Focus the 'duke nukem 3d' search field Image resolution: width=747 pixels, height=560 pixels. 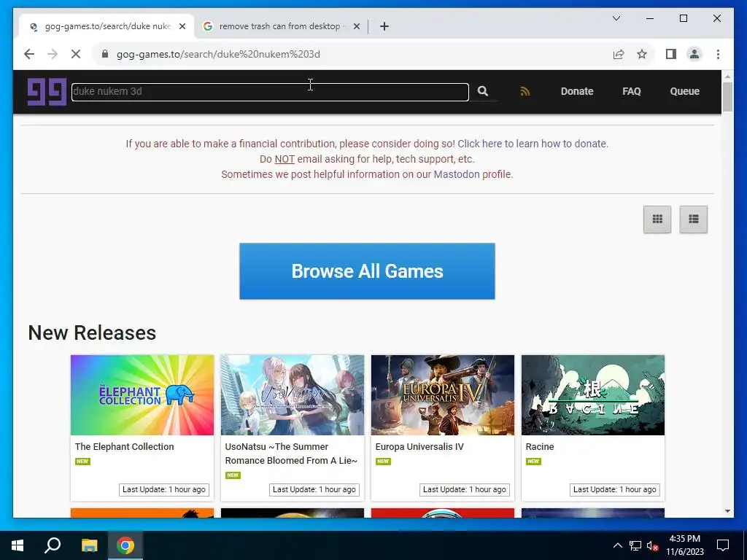[270, 91]
